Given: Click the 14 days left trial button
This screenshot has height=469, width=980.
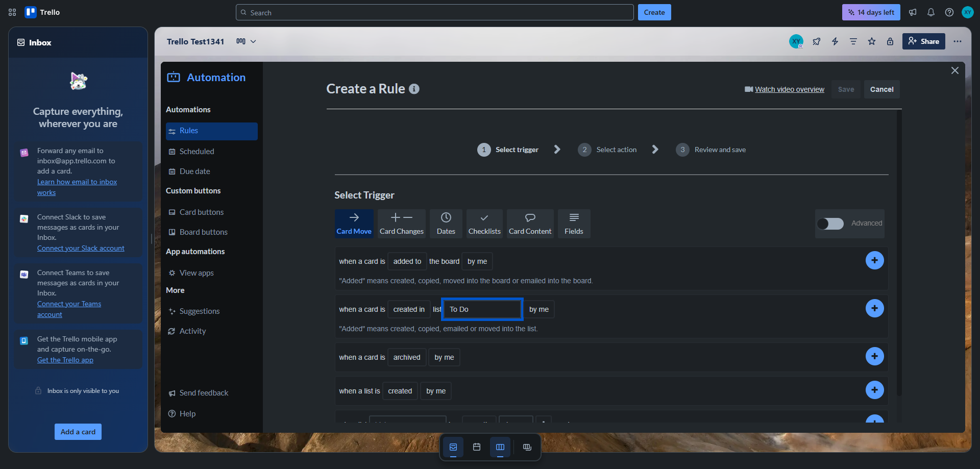Looking at the screenshot, I should pos(871,12).
